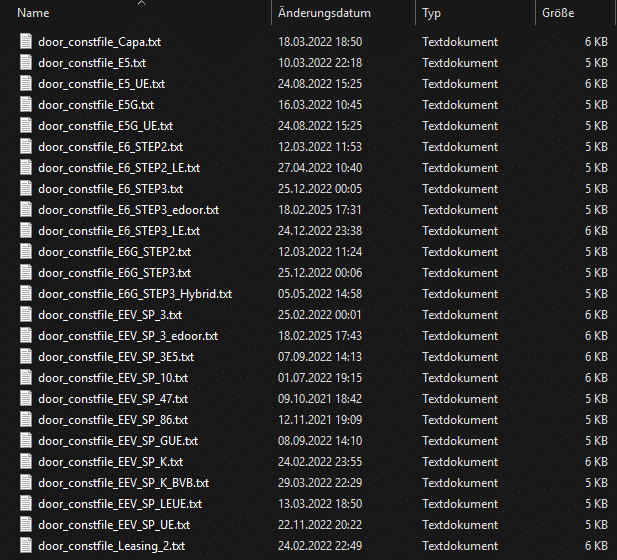Image resolution: width=617 pixels, height=560 pixels.
Task: Click the file icon of door_constfile_EEV_SP_10.txt
Action: pyautogui.click(x=27, y=378)
